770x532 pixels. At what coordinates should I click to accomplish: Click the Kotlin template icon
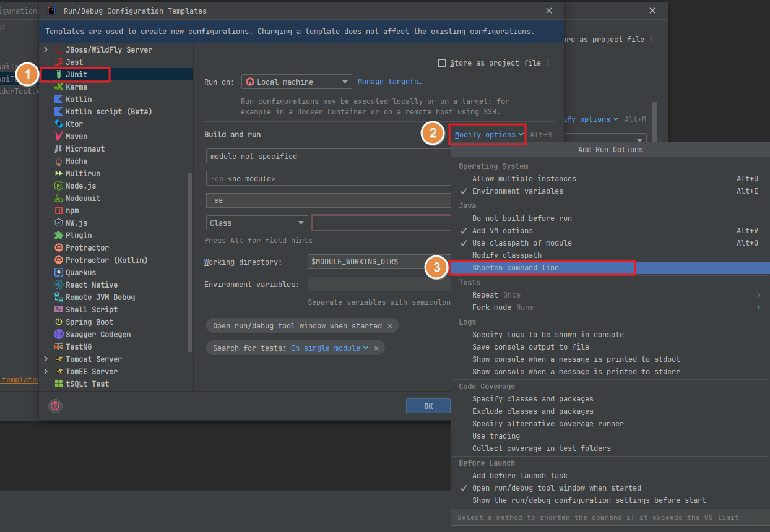(x=58, y=99)
